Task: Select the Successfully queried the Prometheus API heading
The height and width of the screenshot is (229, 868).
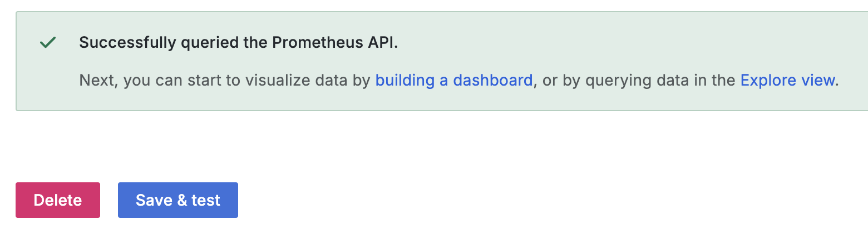Action: coord(239,43)
